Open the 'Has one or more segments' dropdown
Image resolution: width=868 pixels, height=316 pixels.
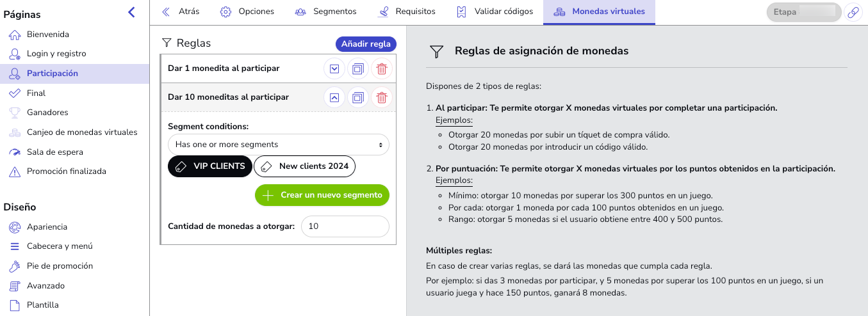point(278,145)
